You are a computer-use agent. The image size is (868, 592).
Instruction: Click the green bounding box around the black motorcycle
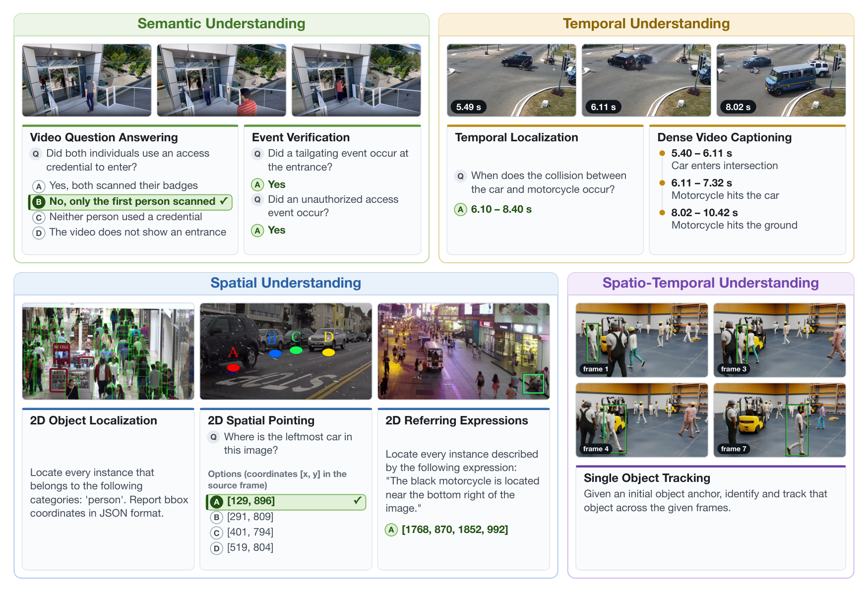pyautogui.click(x=533, y=384)
